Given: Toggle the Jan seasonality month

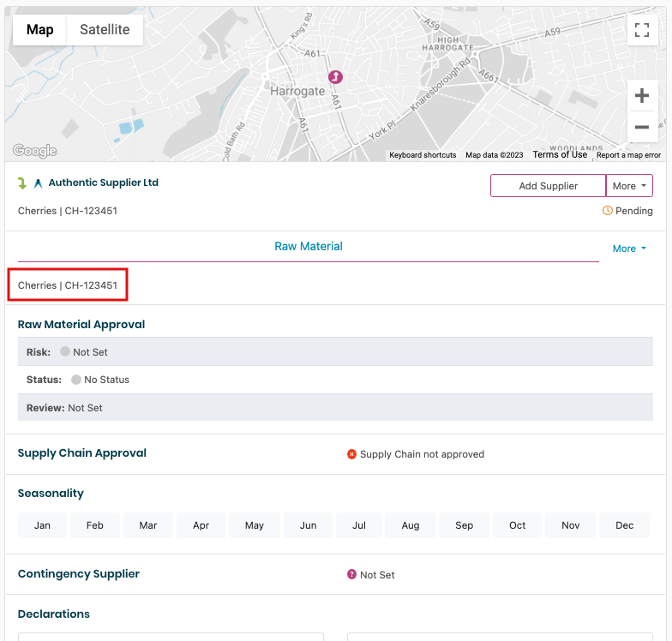Looking at the screenshot, I should [42, 525].
